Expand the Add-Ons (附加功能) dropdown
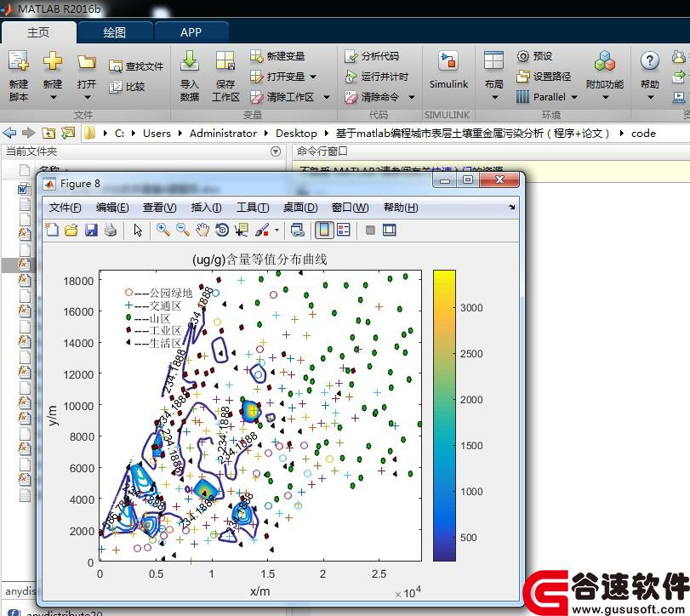690x616 pixels. [x=605, y=97]
